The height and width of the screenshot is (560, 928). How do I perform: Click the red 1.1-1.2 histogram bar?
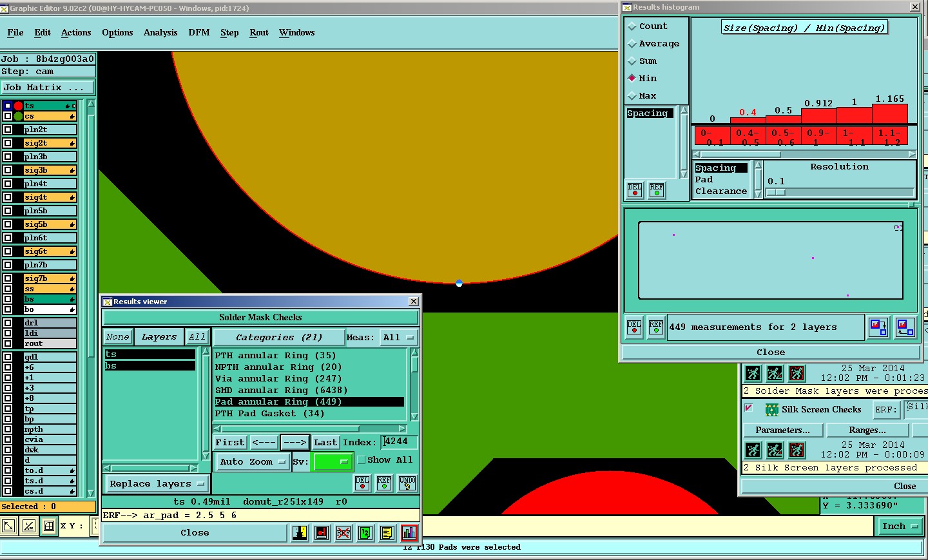[890, 113]
